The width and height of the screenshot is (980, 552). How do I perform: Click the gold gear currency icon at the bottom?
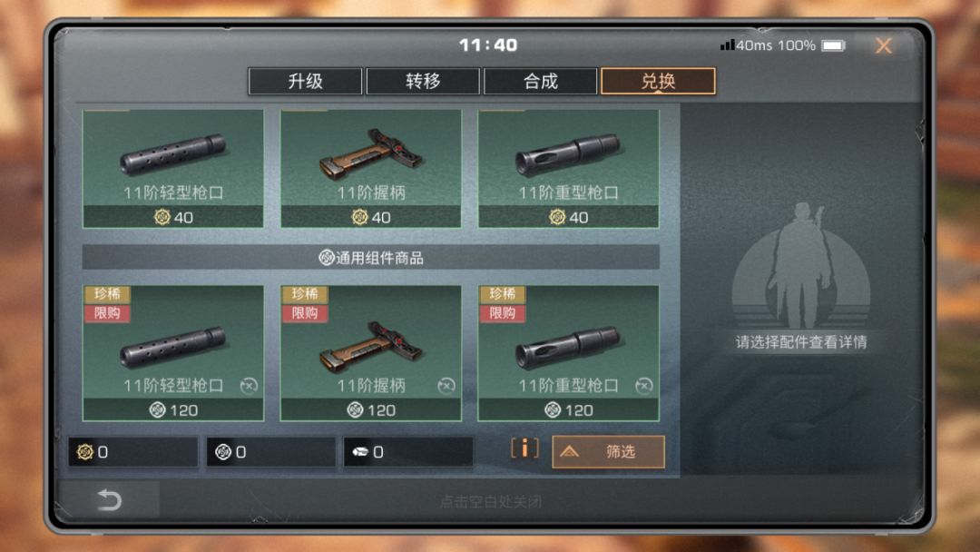85,451
